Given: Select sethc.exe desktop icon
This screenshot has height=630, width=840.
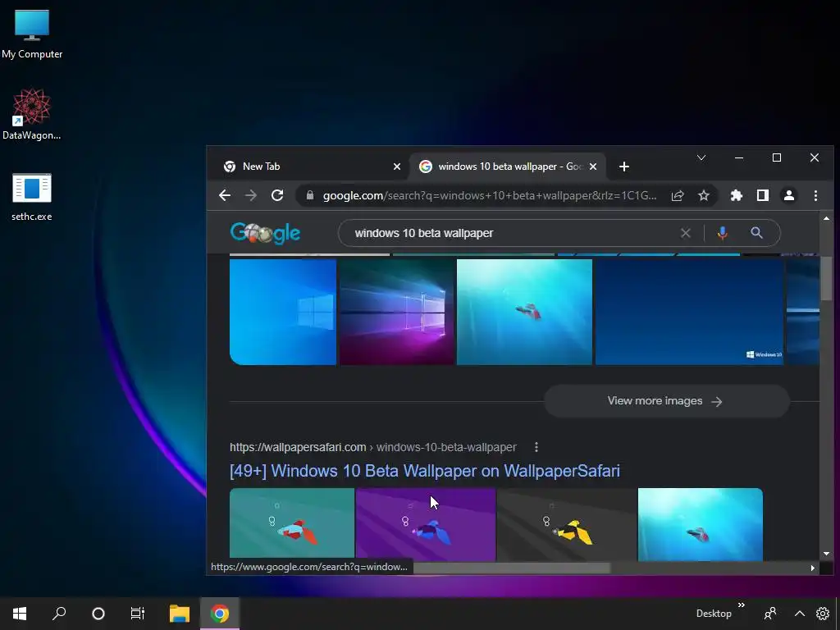Looking at the screenshot, I should click(32, 197).
